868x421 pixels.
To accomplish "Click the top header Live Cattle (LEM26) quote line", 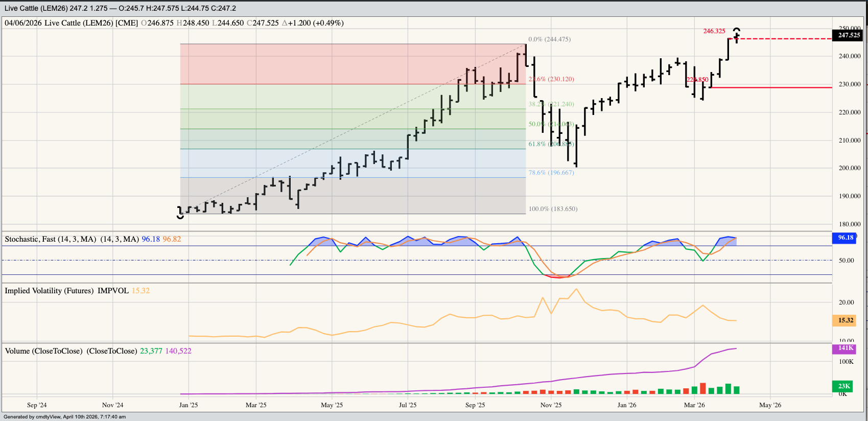I will 120,8.
